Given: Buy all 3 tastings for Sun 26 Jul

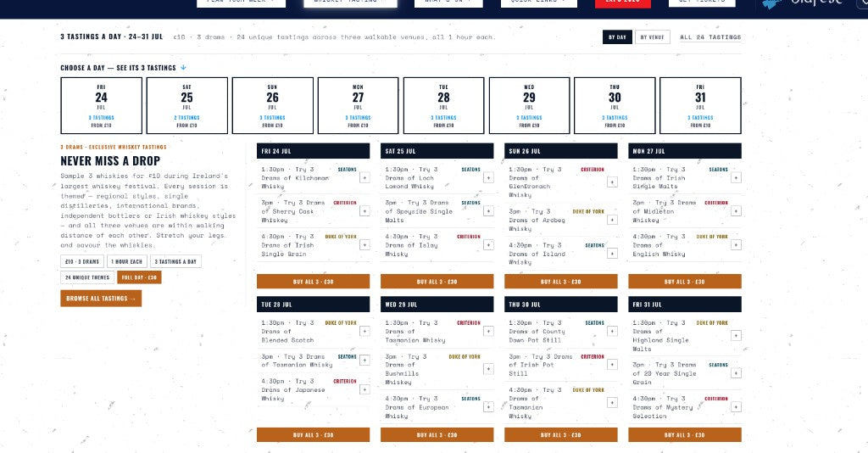Looking at the screenshot, I should click(x=561, y=282).
